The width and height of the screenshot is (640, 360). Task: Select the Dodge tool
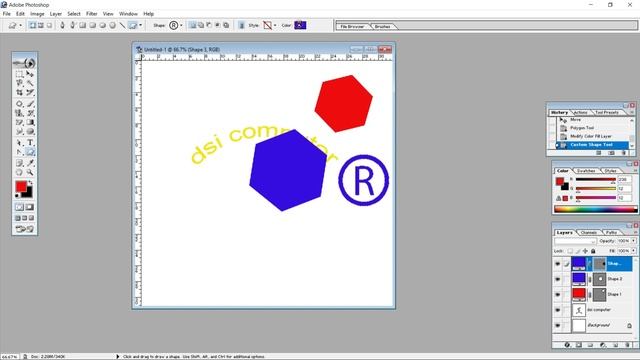[x=30, y=132]
